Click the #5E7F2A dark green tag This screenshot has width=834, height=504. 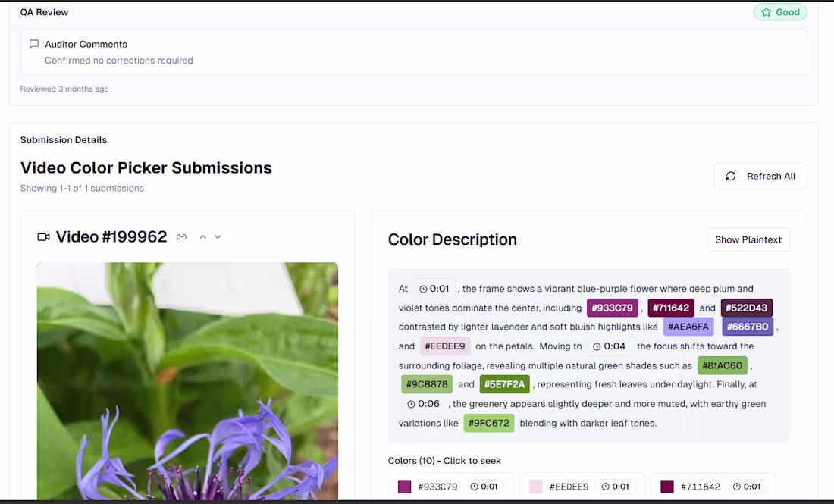504,384
